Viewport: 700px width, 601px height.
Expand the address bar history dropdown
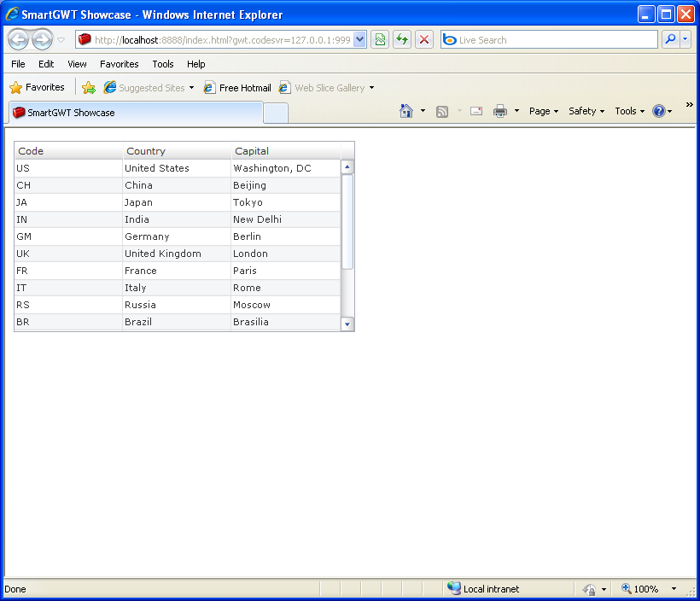(360, 40)
